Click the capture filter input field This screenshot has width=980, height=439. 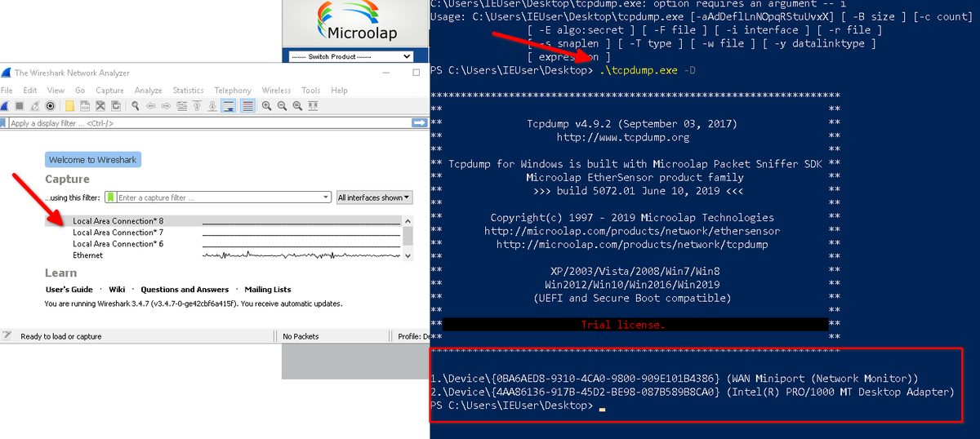pos(218,197)
